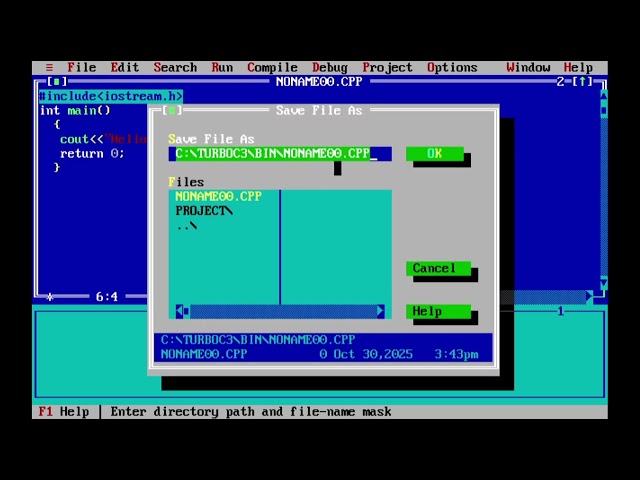This screenshot has height=480, width=640.
Task: Click the #include<iostream.h> line in the editor
Action: pos(111,96)
